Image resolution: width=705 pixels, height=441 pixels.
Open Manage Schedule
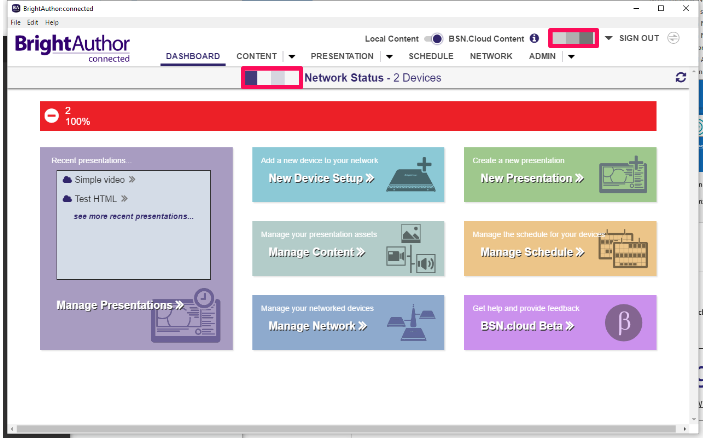533,252
